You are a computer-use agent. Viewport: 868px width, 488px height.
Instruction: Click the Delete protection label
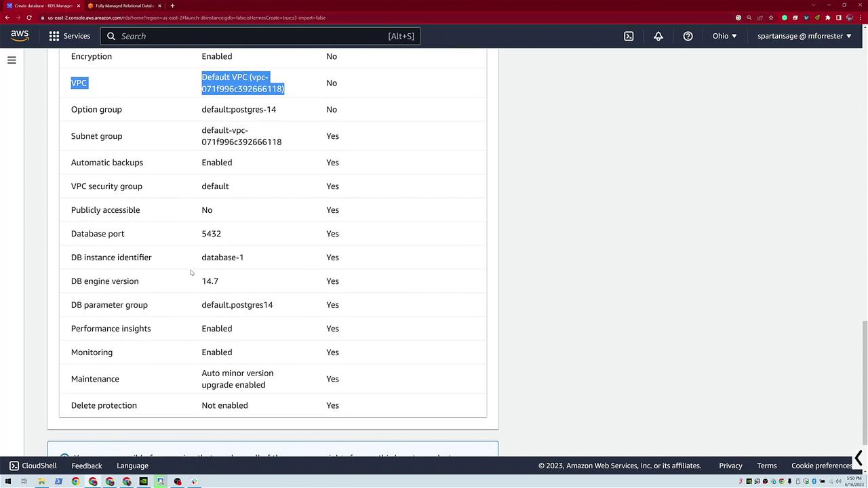click(104, 405)
